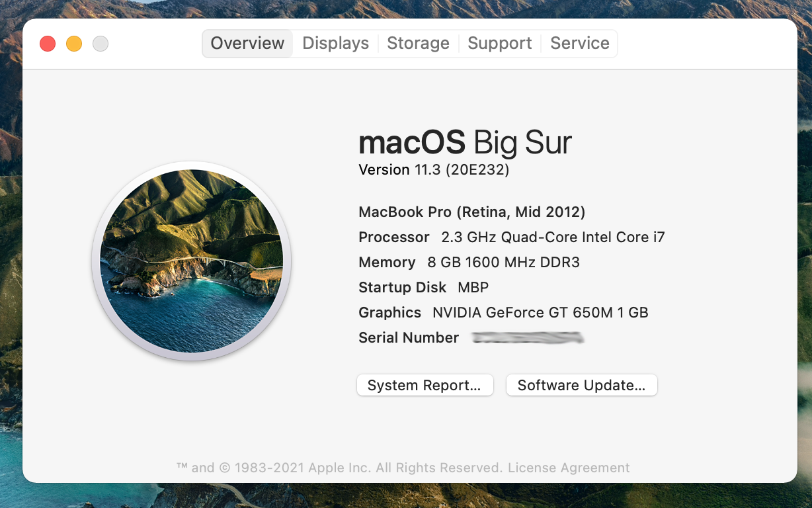Close the About This Mac window
The width and height of the screenshot is (812, 508).
[x=48, y=44]
